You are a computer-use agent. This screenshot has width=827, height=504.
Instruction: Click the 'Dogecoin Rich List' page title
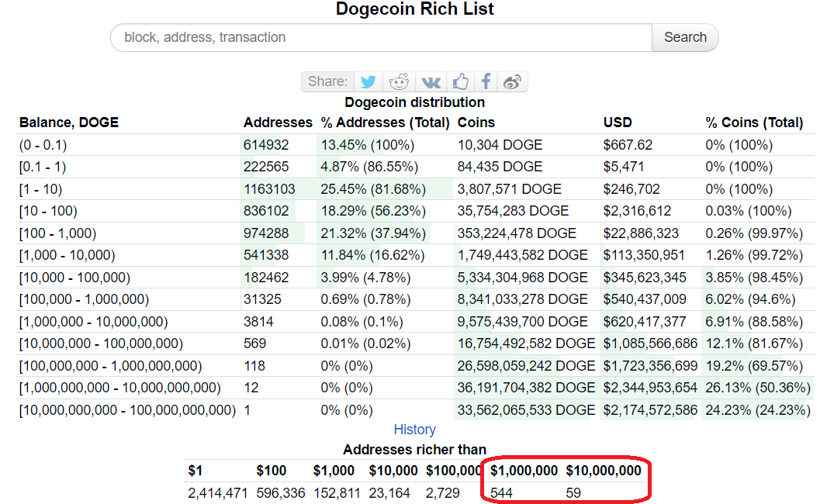(414, 9)
